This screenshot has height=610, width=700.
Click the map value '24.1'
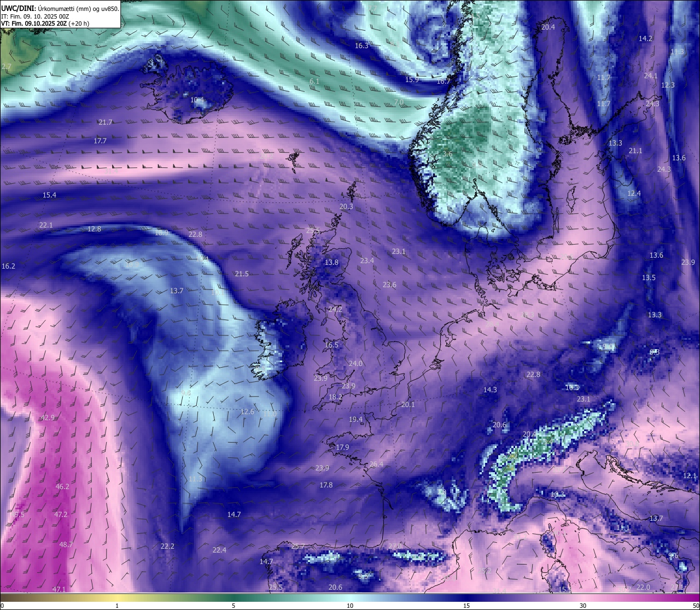coord(651,75)
